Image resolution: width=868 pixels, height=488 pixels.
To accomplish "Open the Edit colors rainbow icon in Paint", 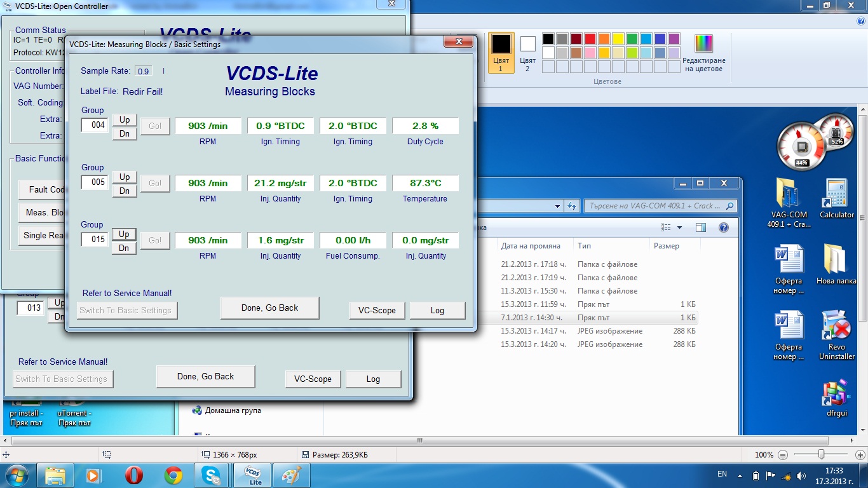I will [x=703, y=44].
